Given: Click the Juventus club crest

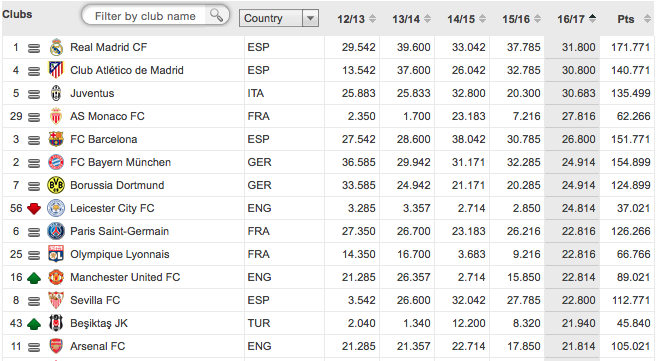Looking at the screenshot, I should coord(56,93).
